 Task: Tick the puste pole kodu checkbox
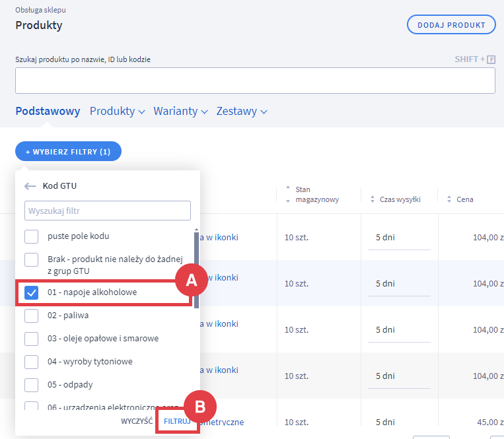[31, 236]
